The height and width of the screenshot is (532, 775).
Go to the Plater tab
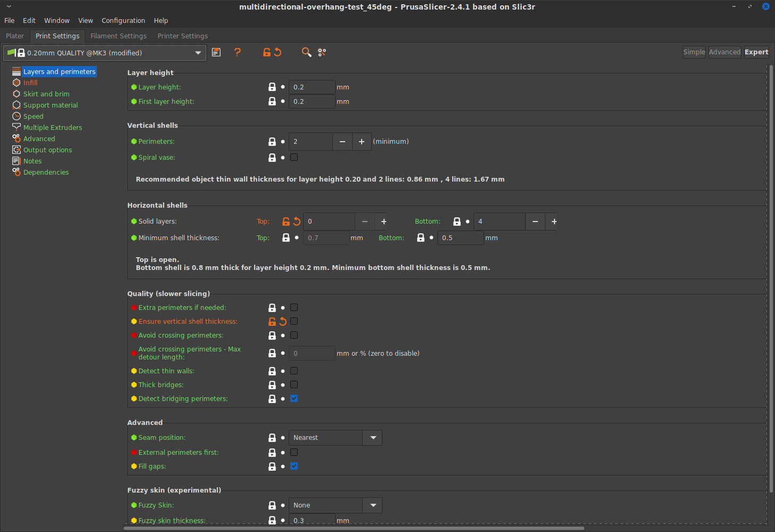pyautogui.click(x=15, y=36)
